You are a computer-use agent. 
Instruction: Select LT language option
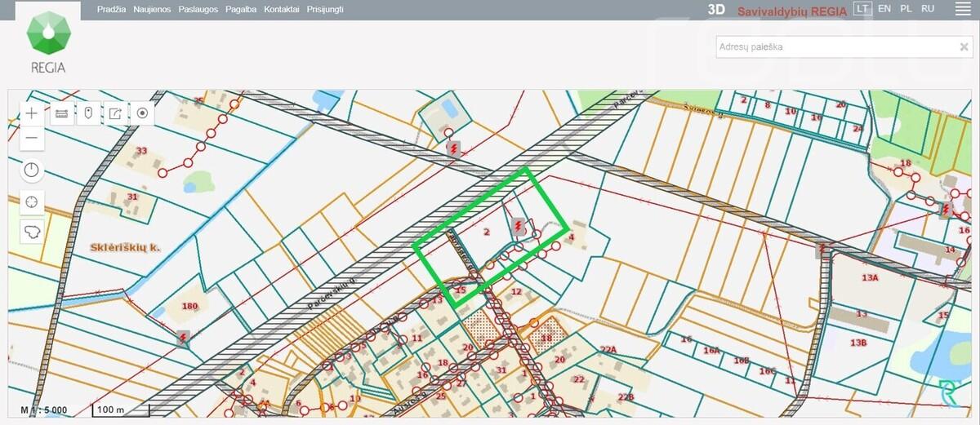(862, 8)
